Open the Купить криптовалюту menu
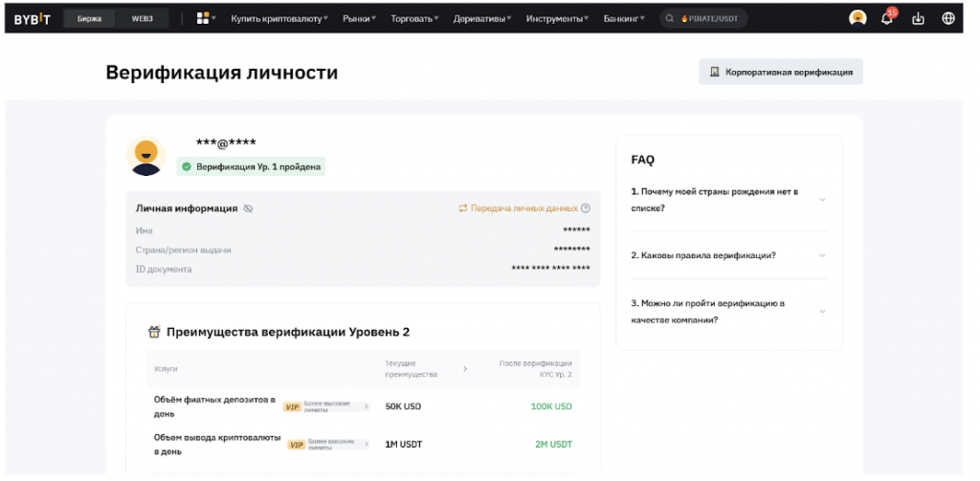 pyautogui.click(x=278, y=18)
